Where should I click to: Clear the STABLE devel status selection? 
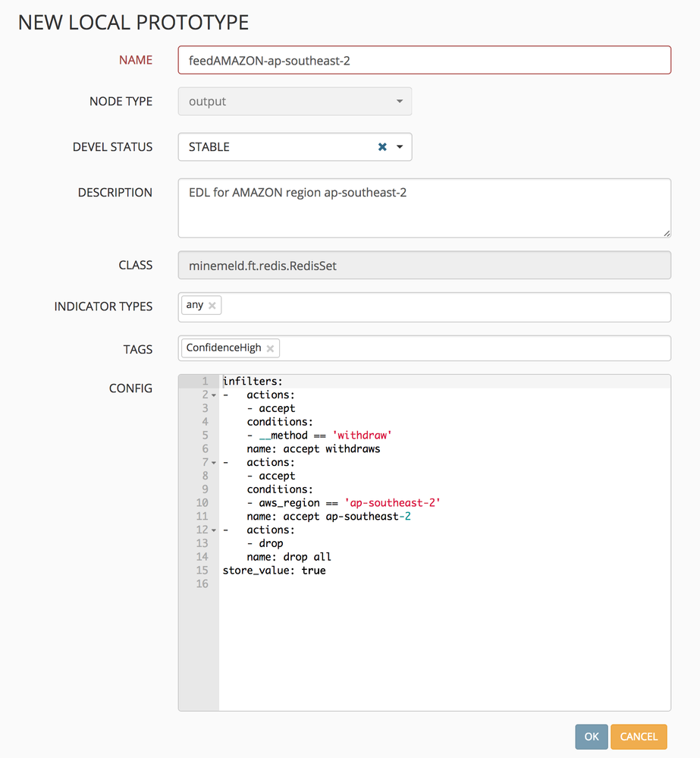tap(382, 147)
